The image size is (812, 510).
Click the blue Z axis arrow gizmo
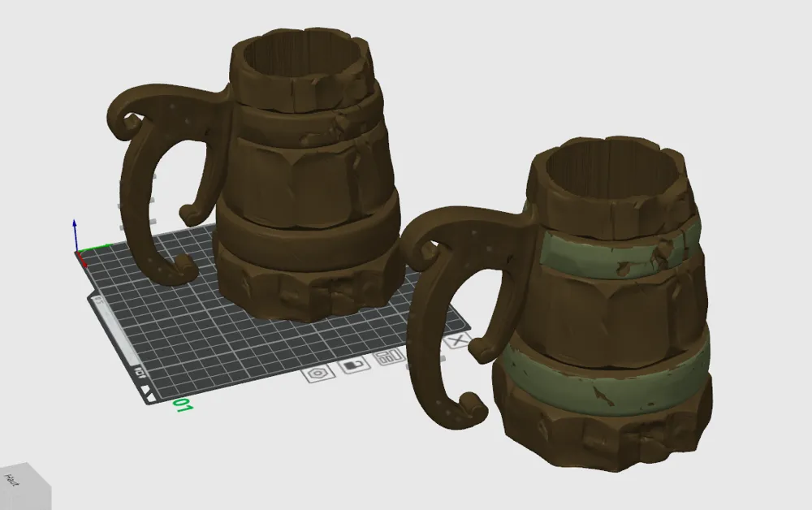coord(75,235)
